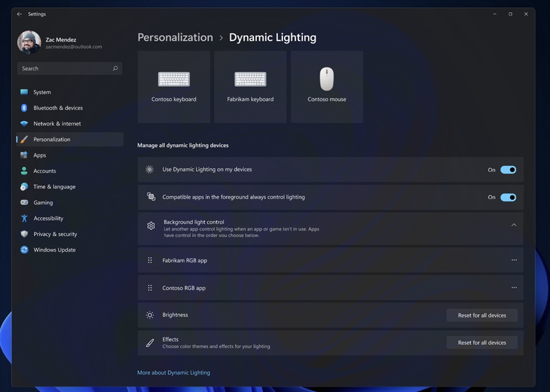Select Bluetooth & devices in the sidebar
The height and width of the screenshot is (392, 550).
click(x=58, y=107)
